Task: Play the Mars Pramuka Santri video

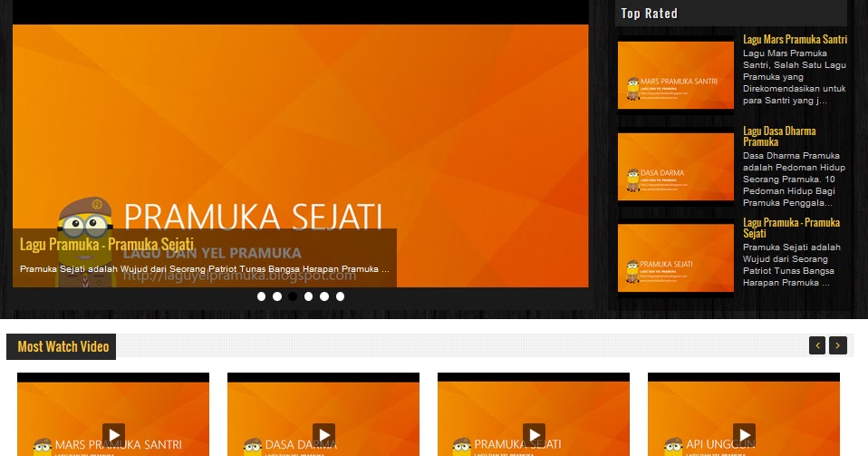Action: click(113, 434)
